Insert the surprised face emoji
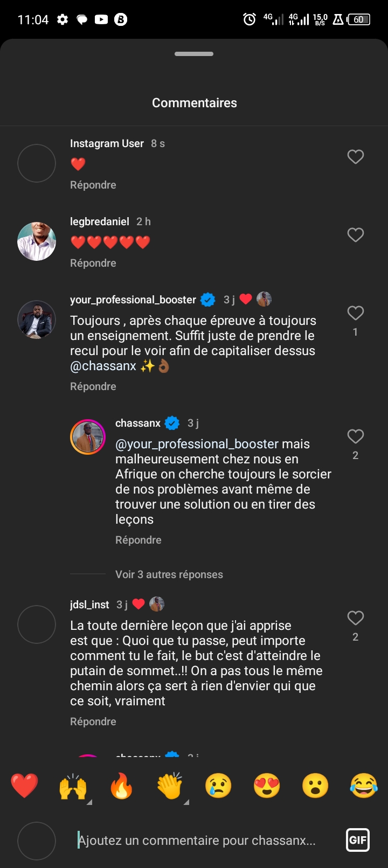388x868 pixels. coord(315,786)
